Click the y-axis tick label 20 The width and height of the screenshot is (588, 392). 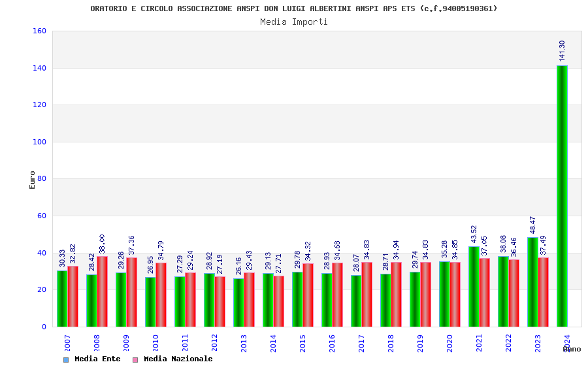(42, 290)
